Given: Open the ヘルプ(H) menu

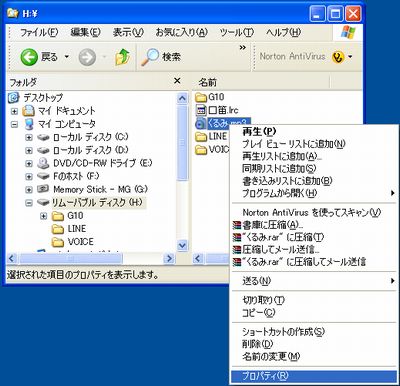Looking at the screenshot, I should tap(283, 32).
